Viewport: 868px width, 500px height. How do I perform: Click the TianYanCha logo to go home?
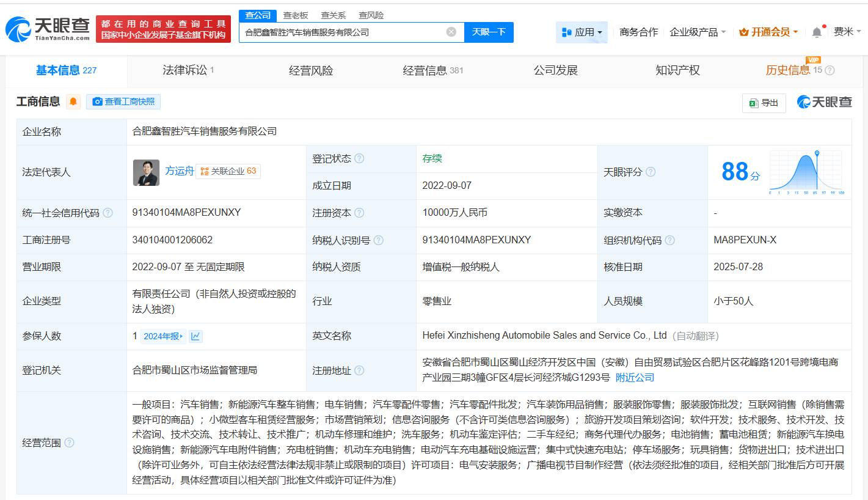[x=48, y=29]
